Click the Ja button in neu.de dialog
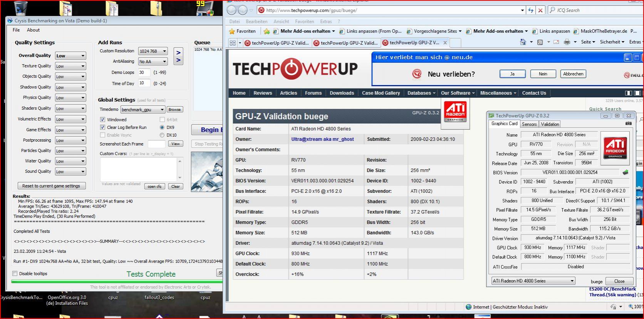The image size is (644, 319). 512,74
